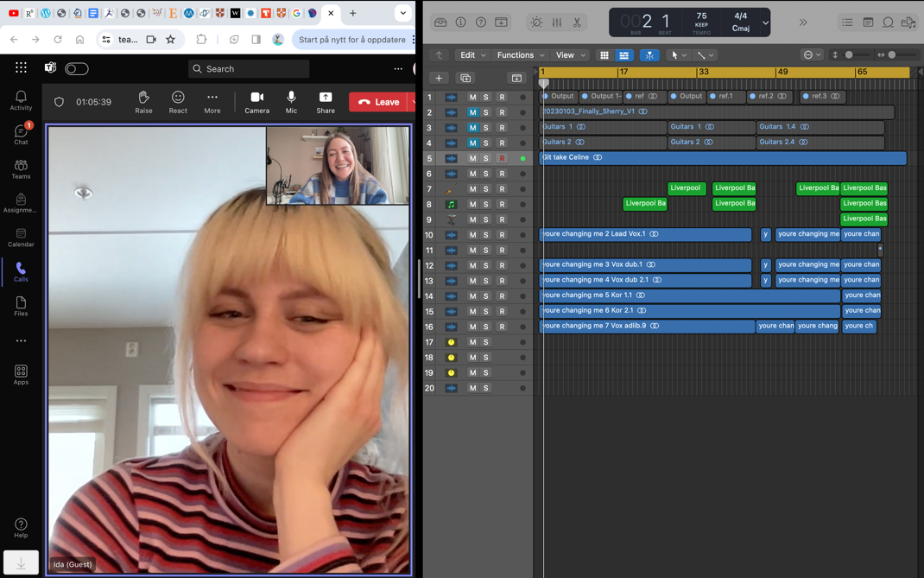Share screen in the Teams call

(x=326, y=102)
